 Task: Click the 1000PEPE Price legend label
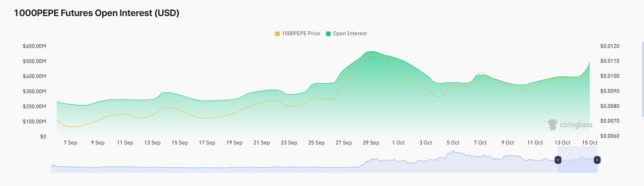[x=301, y=34]
